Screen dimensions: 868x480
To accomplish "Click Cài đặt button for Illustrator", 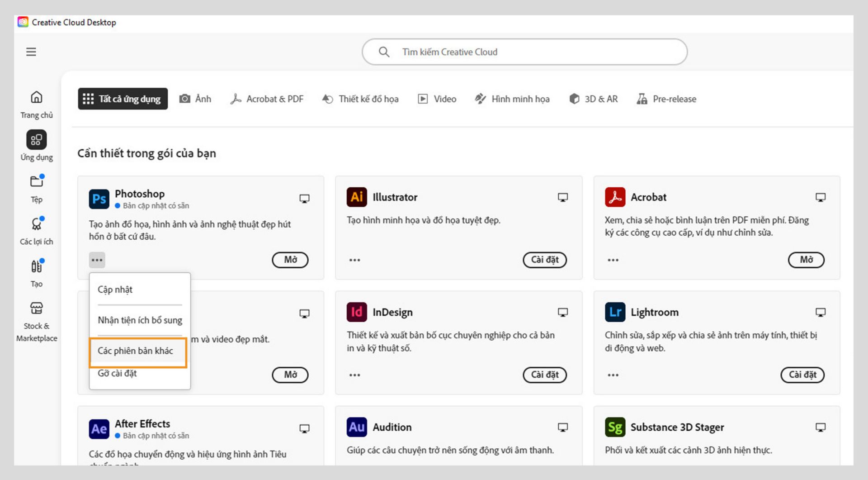I will pos(544,260).
